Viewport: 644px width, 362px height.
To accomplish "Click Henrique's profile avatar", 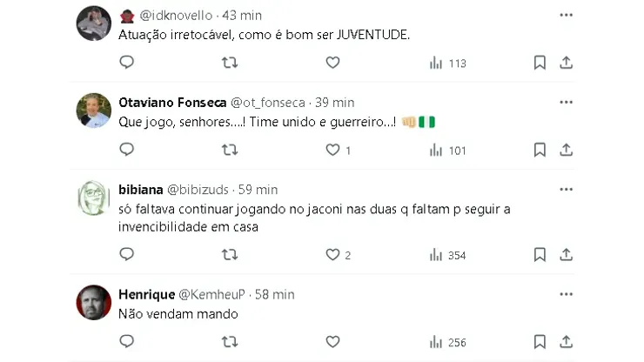I will click(x=94, y=302).
